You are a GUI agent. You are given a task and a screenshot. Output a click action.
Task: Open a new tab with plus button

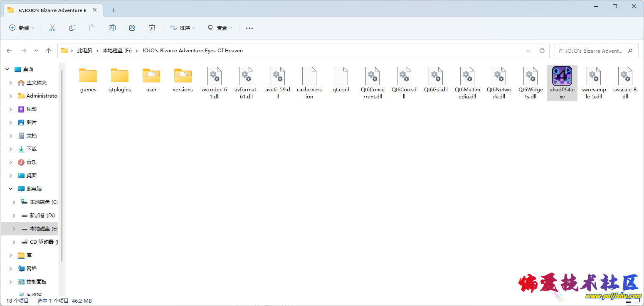point(114,10)
